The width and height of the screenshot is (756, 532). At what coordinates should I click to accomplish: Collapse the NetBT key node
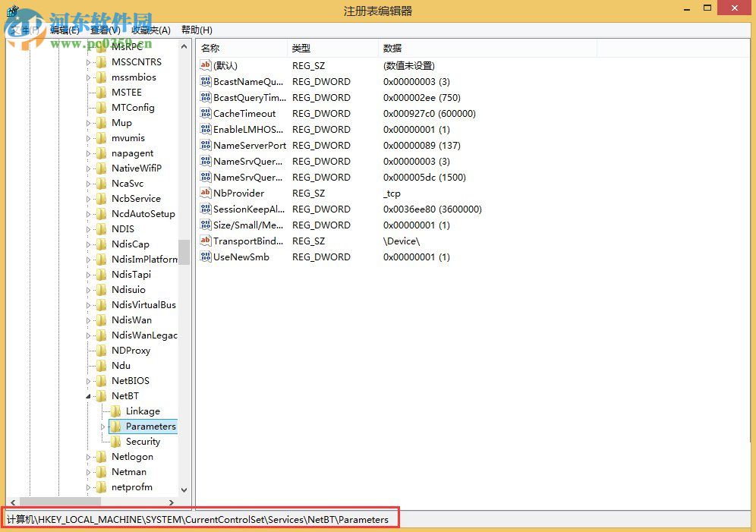(89, 395)
